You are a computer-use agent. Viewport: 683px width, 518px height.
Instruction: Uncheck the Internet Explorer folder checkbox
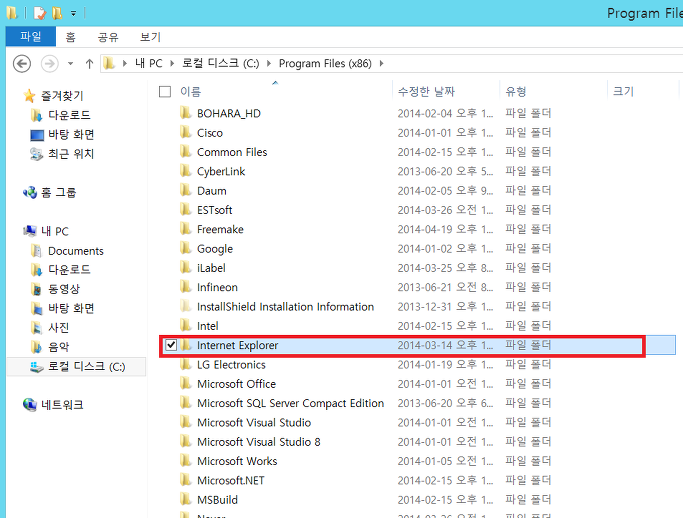(x=171, y=345)
